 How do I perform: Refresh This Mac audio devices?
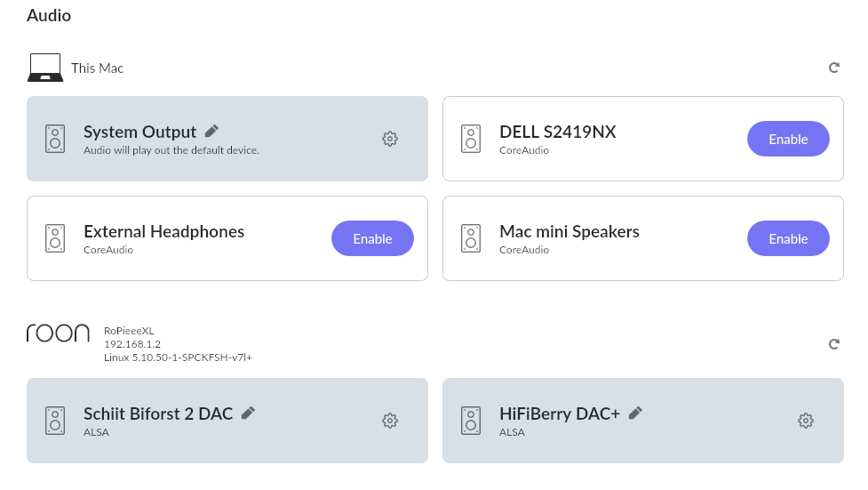833,68
